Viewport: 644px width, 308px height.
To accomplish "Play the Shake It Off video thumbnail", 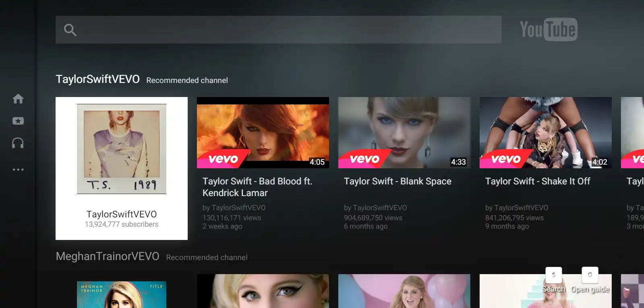I will point(546,132).
